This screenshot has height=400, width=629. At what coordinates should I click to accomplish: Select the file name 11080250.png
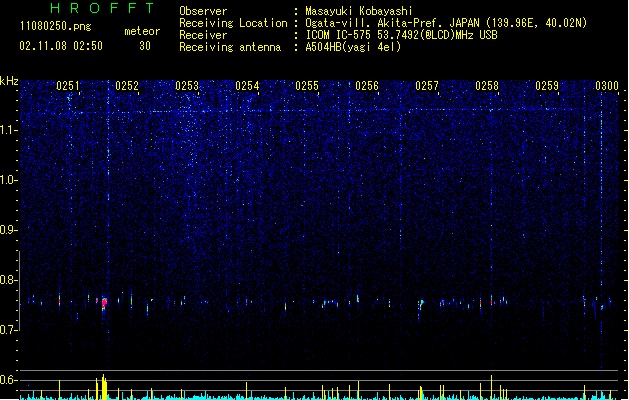coord(55,26)
